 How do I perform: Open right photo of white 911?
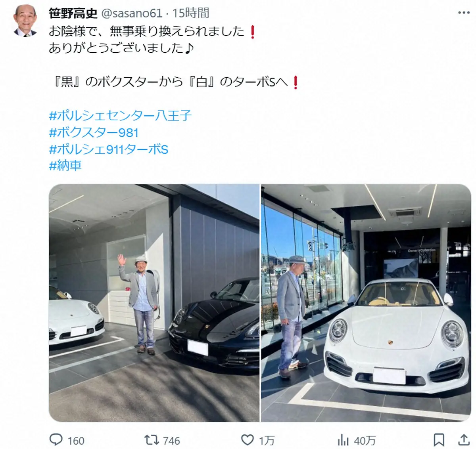point(366,303)
